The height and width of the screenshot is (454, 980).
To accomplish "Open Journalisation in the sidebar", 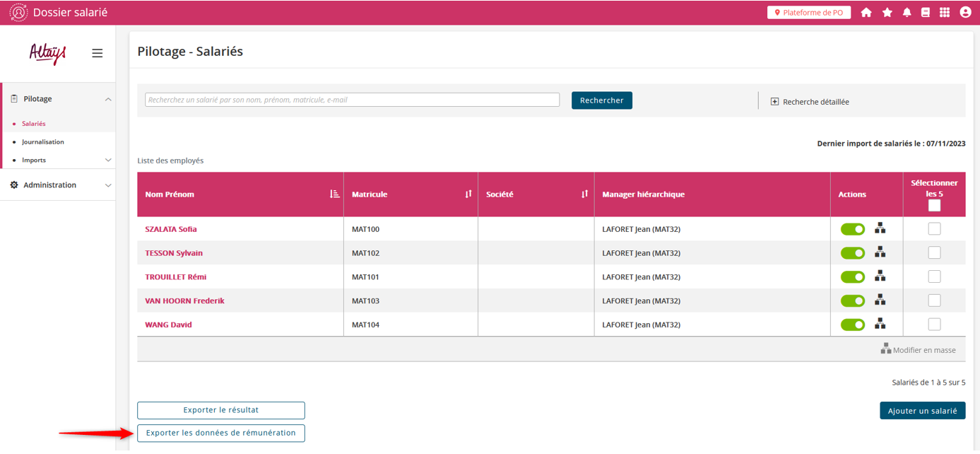I will [43, 142].
